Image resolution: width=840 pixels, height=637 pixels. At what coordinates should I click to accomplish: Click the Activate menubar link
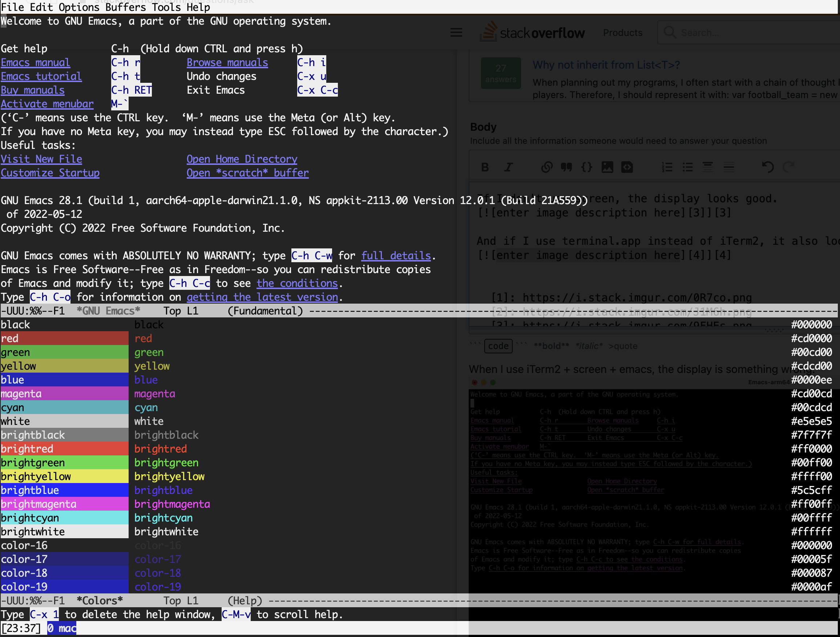click(x=47, y=104)
